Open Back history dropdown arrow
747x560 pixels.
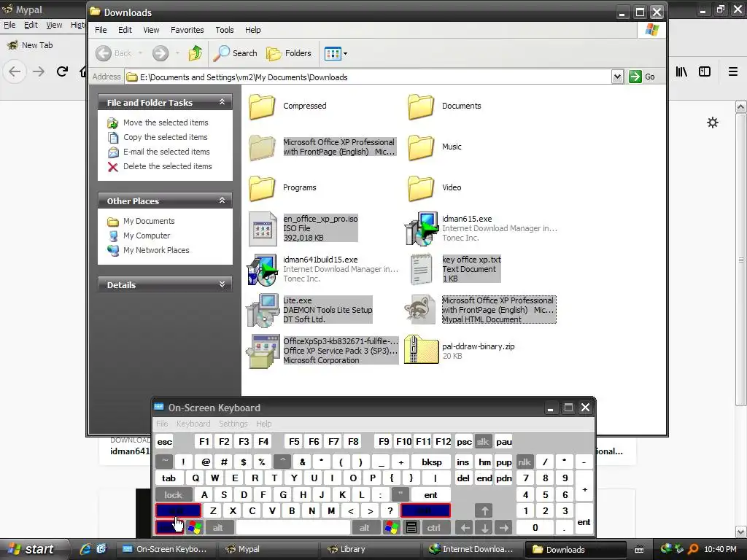point(141,53)
